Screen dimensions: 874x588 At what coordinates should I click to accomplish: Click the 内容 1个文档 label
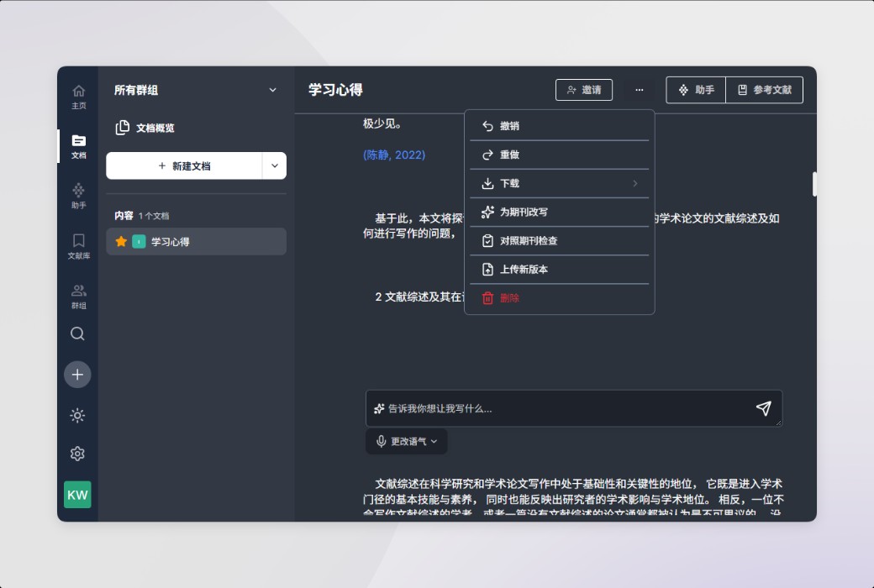click(x=141, y=216)
